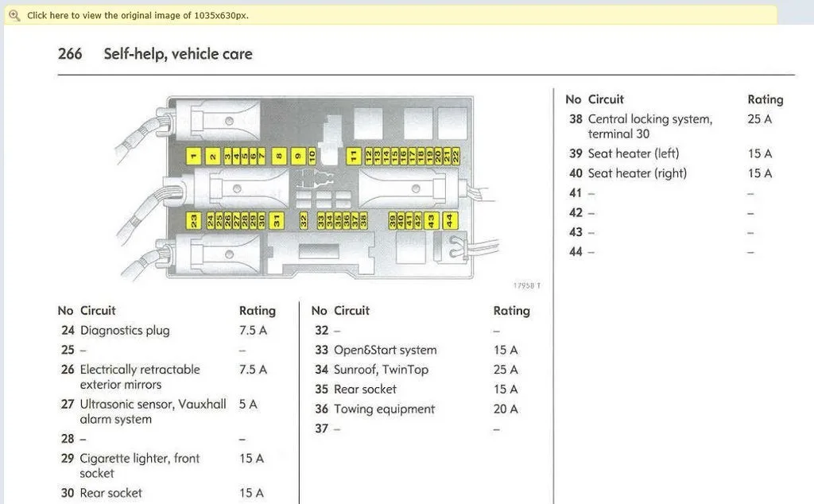Click 'Circuit' header above Diagnostics plug
The height and width of the screenshot is (504, 814).
click(98, 311)
